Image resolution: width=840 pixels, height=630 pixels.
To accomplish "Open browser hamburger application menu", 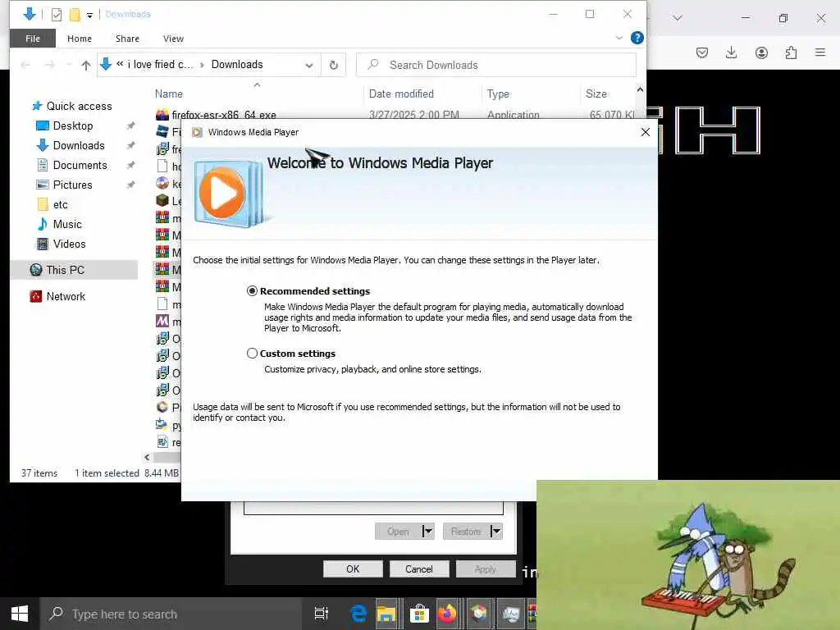I will pos(820,52).
